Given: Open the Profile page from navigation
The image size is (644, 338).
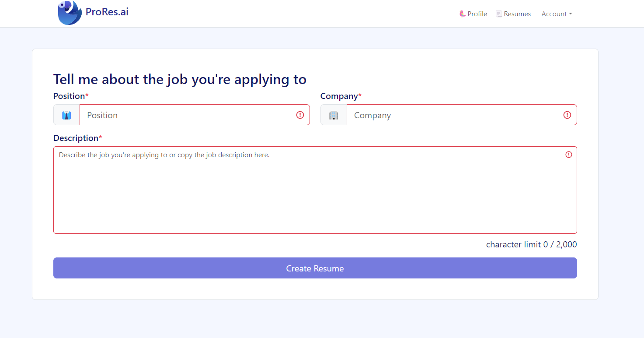Looking at the screenshot, I should [x=477, y=14].
